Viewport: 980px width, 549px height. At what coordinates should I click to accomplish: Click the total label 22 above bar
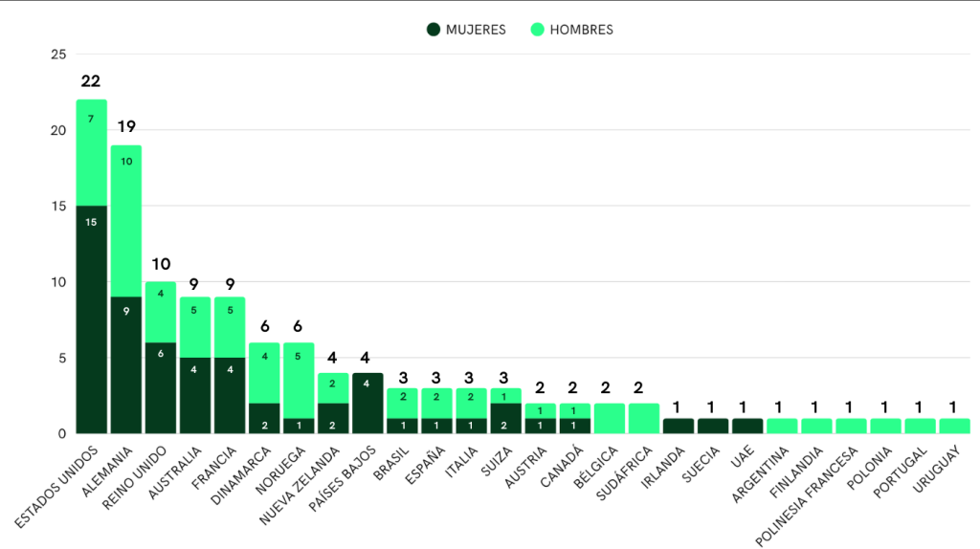91,81
